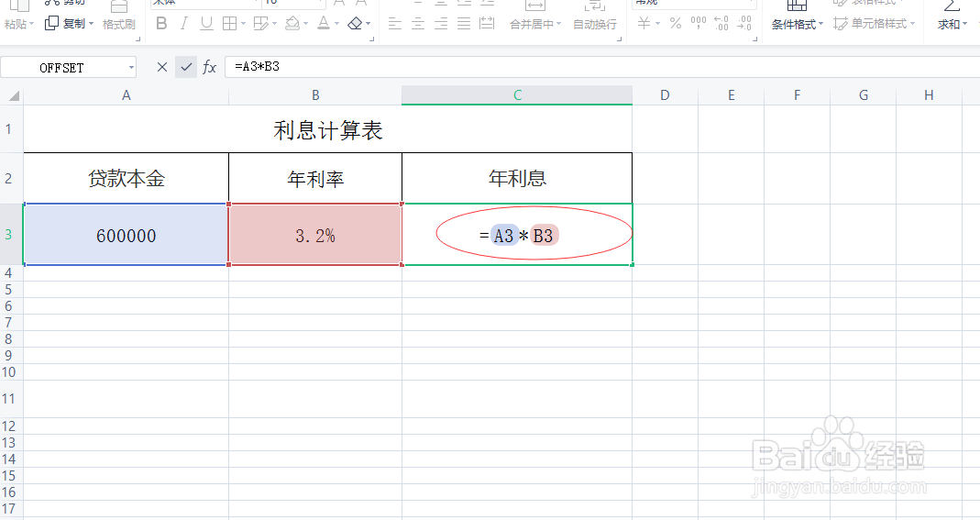The height and width of the screenshot is (520, 980).
Task: Select column B header
Action: (x=315, y=95)
